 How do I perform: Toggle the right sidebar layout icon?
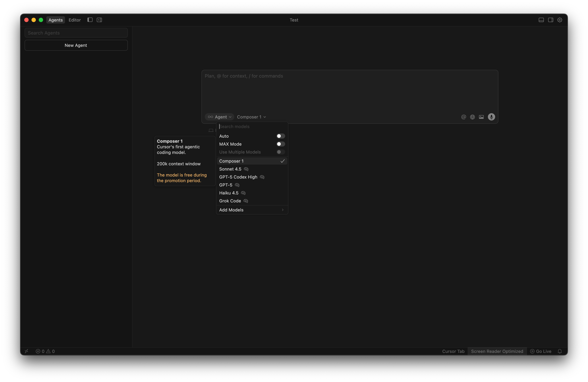tap(551, 20)
